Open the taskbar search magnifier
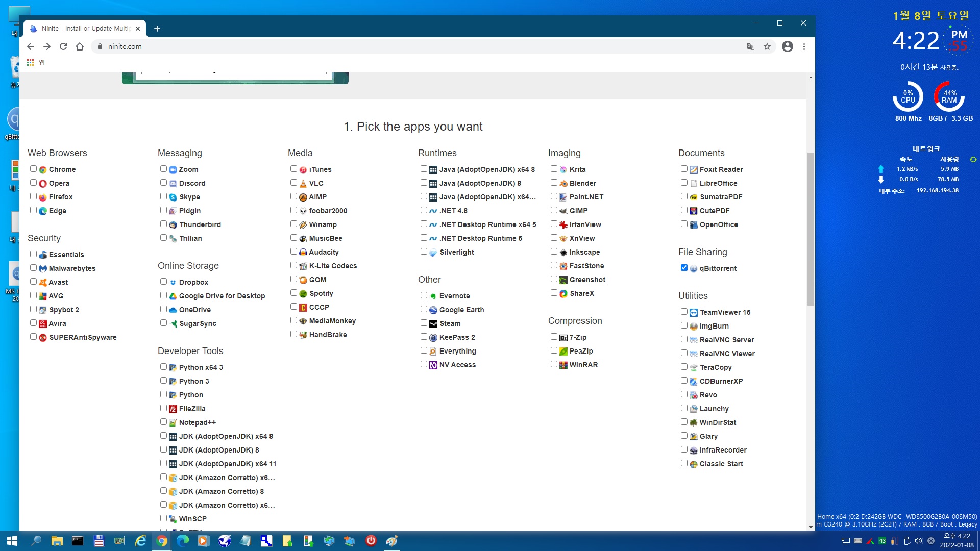 (36, 541)
